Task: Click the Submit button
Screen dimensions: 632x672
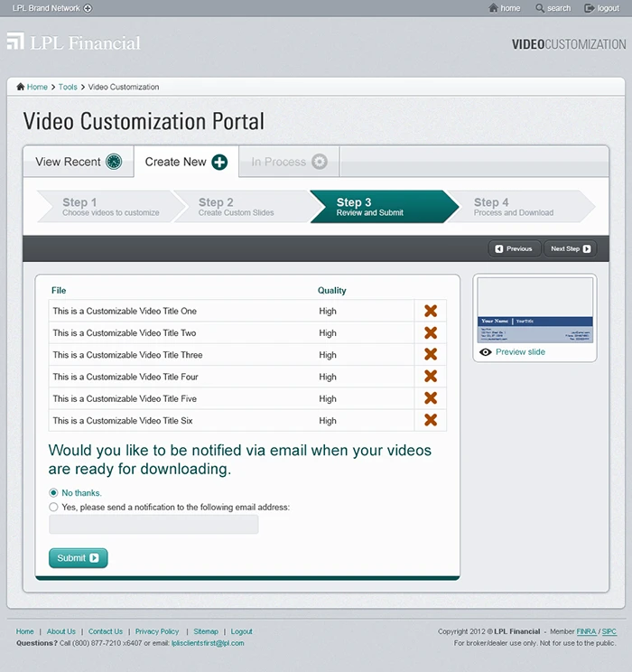Action: [x=78, y=558]
